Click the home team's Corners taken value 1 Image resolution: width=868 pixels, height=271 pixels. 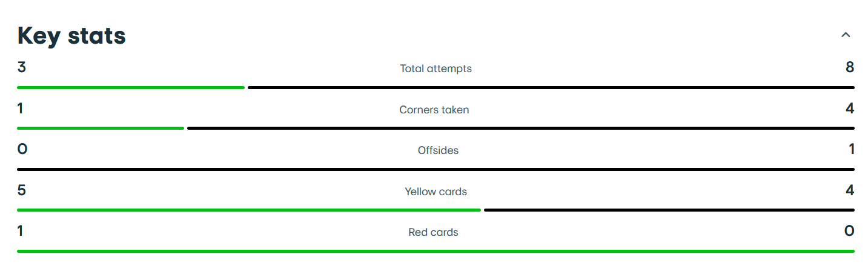[20, 109]
